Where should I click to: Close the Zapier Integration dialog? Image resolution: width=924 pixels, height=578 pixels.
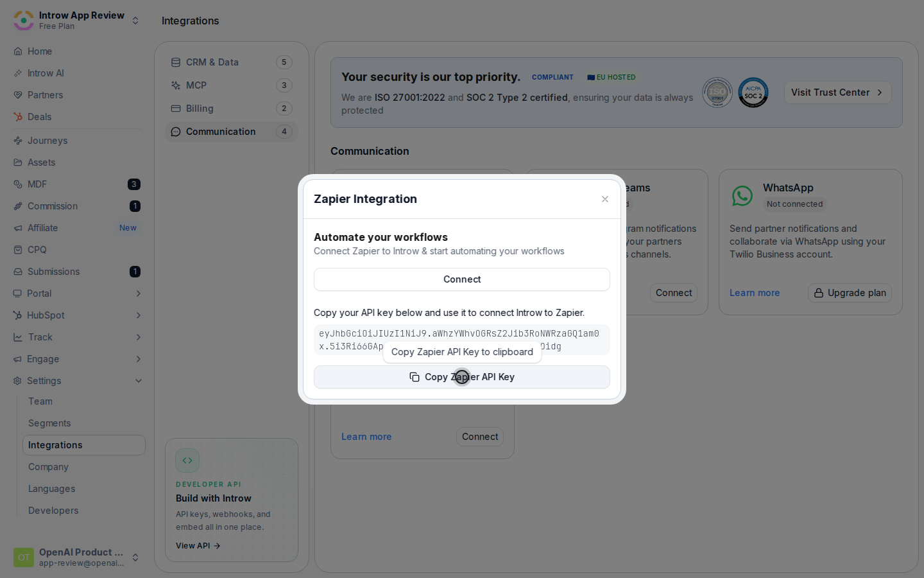tap(605, 199)
